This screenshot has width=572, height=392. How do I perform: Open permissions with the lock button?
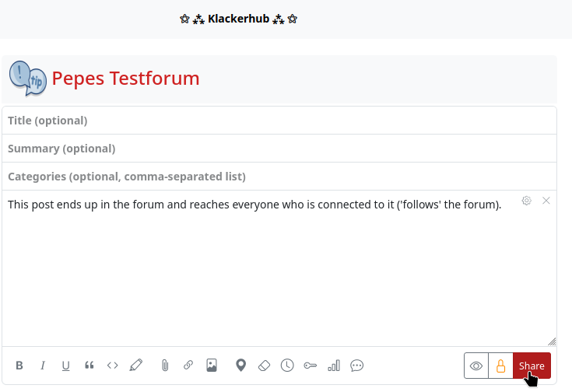click(500, 366)
